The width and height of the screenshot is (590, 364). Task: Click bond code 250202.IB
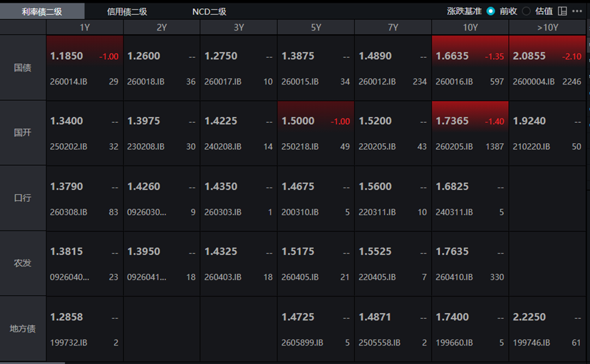pyautogui.click(x=68, y=147)
